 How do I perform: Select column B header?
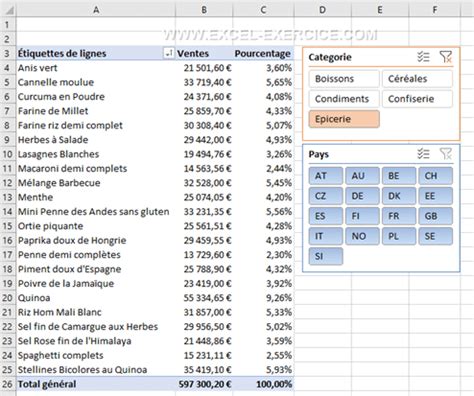[204, 10]
